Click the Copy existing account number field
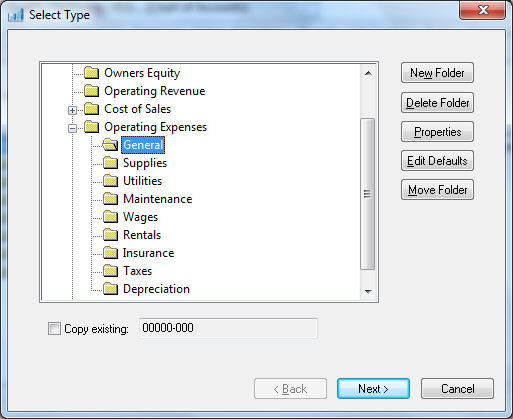 pyautogui.click(x=228, y=328)
